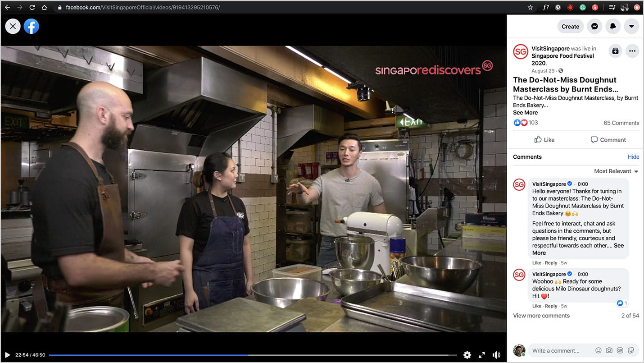Viewport: 644px width, 363px height.
Task: Click the 22:54 / 46:50 time display
Action: tap(30, 355)
